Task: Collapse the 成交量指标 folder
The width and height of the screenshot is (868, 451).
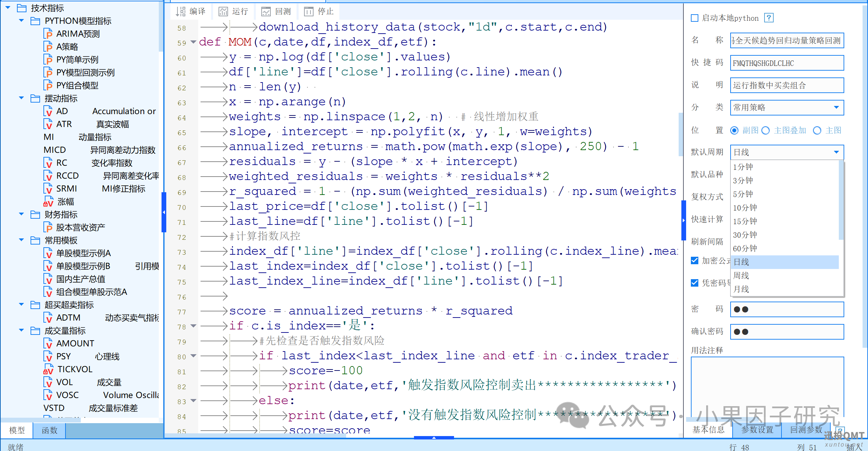Action: click(21, 330)
